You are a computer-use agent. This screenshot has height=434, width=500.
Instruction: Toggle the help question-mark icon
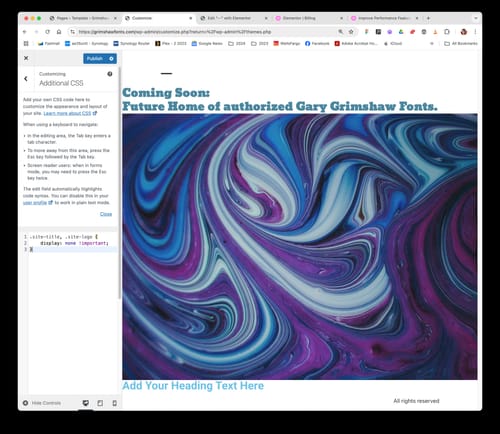(x=110, y=74)
